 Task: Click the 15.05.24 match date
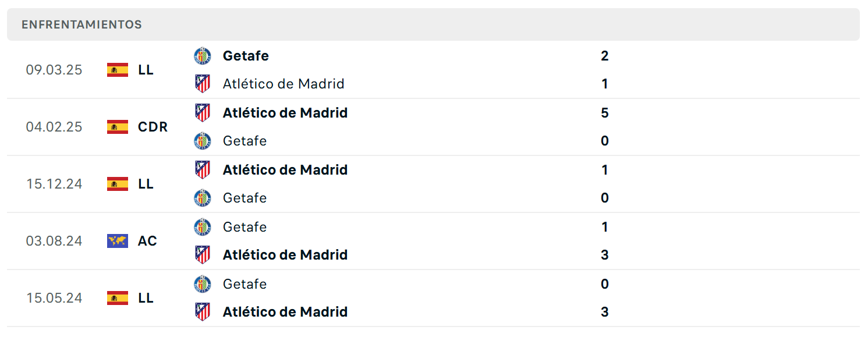[x=54, y=298]
